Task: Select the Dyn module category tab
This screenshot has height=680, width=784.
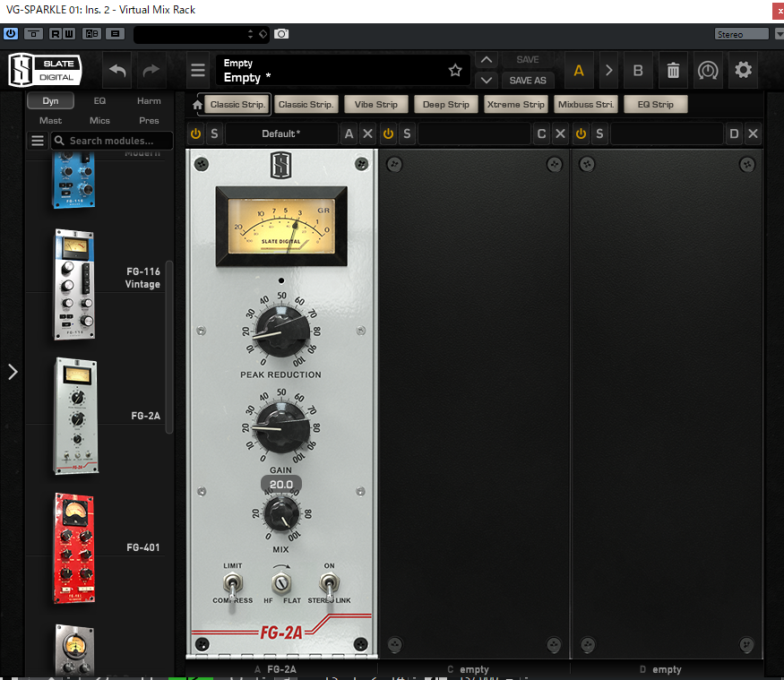Action: 50,101
